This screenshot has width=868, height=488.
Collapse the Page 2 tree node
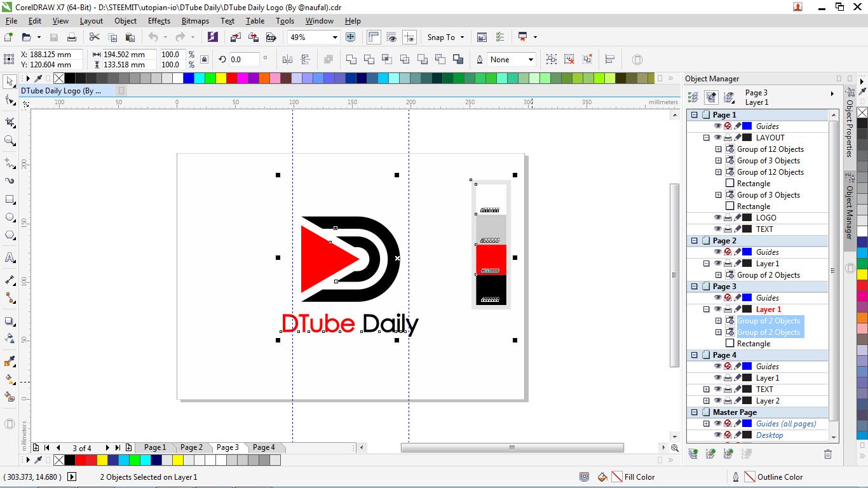pos(695,241)
